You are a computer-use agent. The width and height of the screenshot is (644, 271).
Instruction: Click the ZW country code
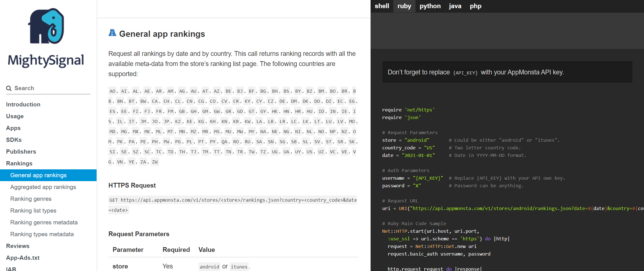click(155, 162)
